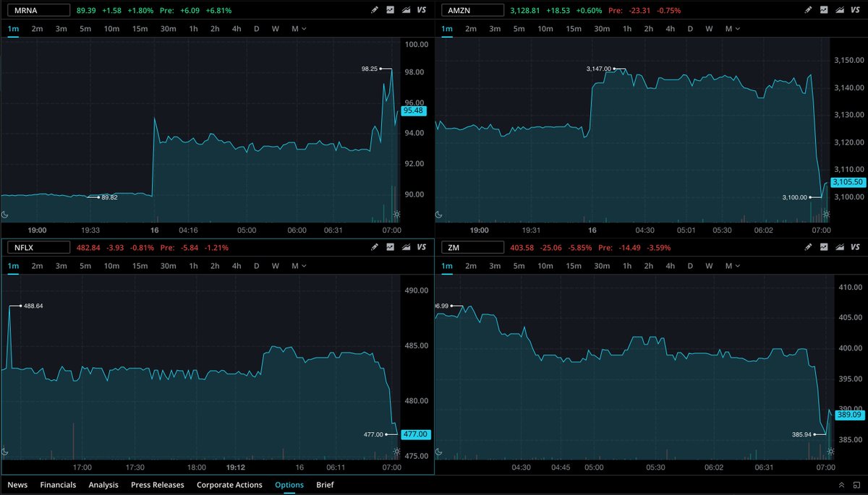Viewport: 868px width, 495px height.
Task: Open the Press Releases tab
Action: pyautogui.click(x=158, y=485)
